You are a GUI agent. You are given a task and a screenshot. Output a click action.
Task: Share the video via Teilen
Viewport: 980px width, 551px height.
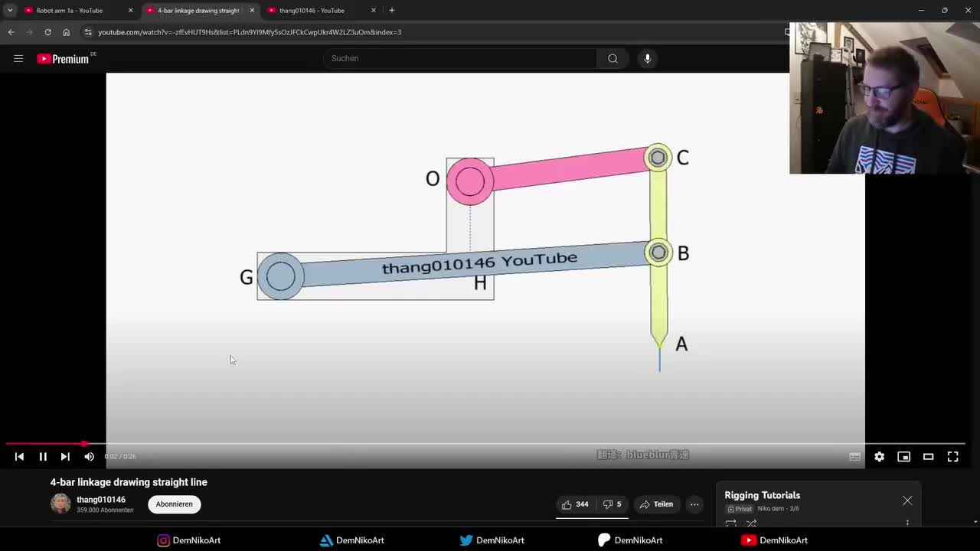pyautogui.click(x=656, y=504)
